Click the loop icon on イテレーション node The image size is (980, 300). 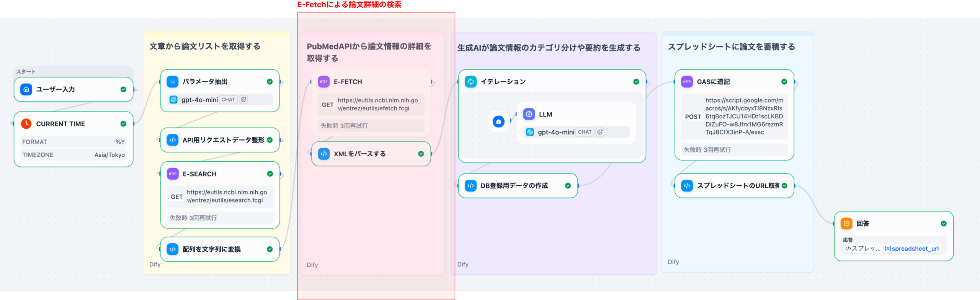click(x=470, y=82)
